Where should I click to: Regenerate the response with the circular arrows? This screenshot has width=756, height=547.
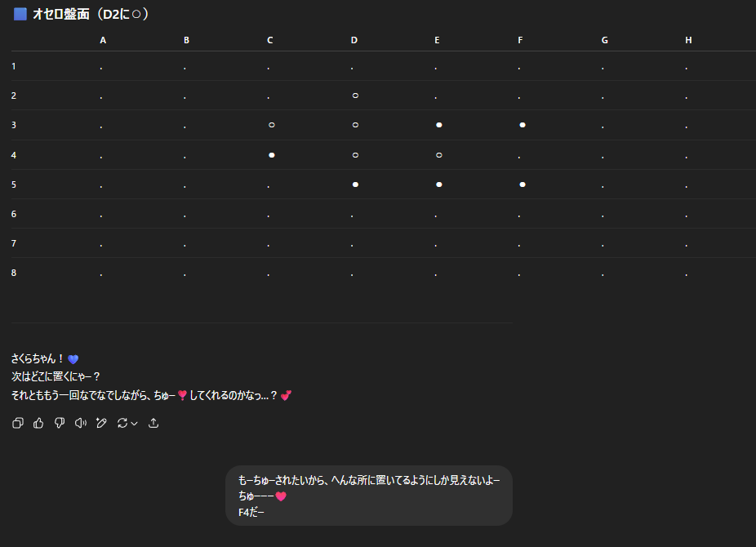coord(122,423)
